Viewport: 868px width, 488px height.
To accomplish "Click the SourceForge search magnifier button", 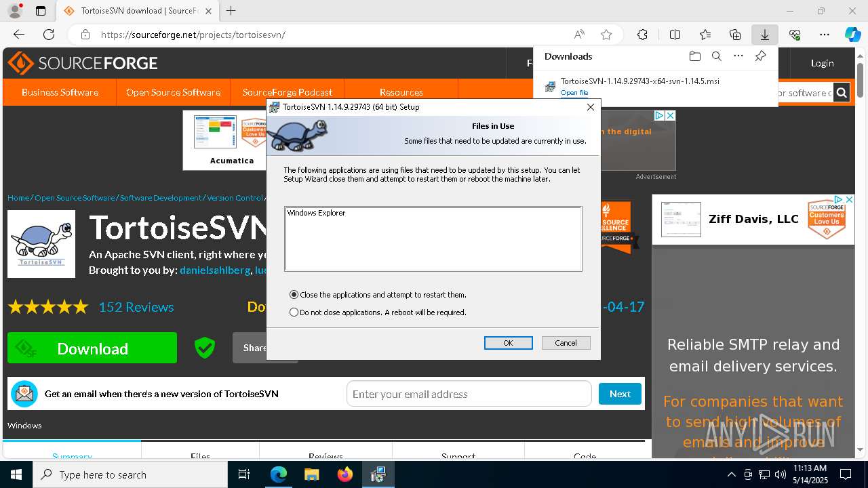I will click(842, 93).
